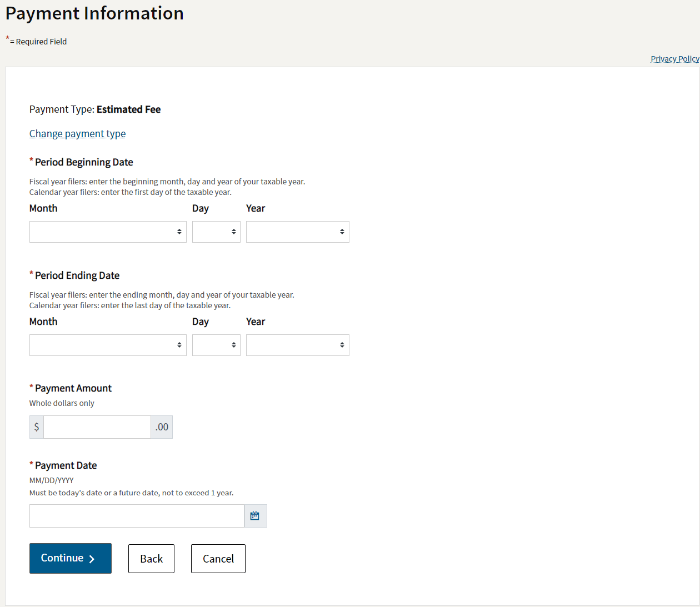Image resolution: width=700 pixels, height=607 pixels.
Task: Follow the Change payment type link
Action: [77, 134]
